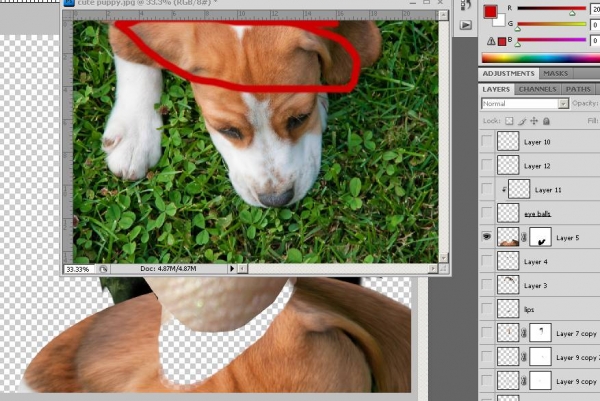Select Layer 5 image thumbnail

point(508,237)
